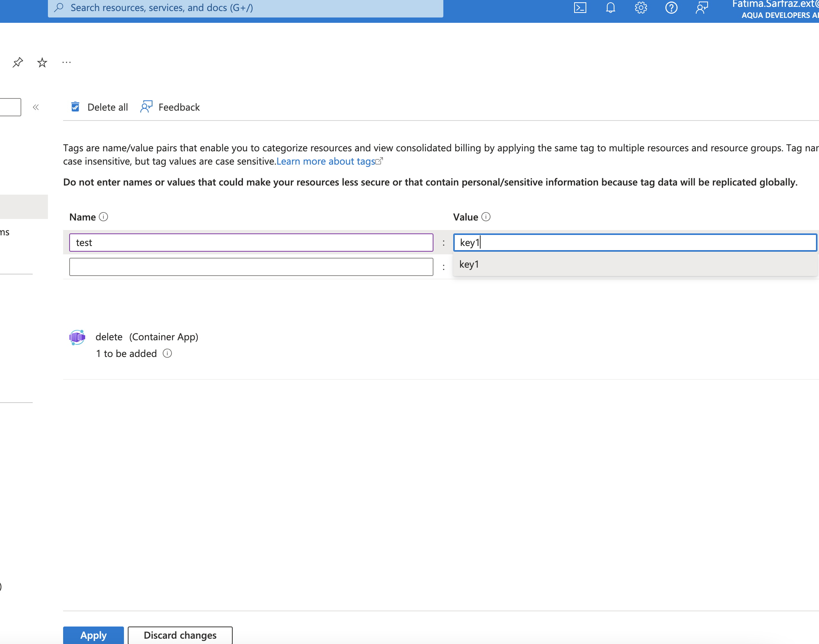The image size is (819, 644).
Task: Click Discard changes button
Action: [180, 635]
